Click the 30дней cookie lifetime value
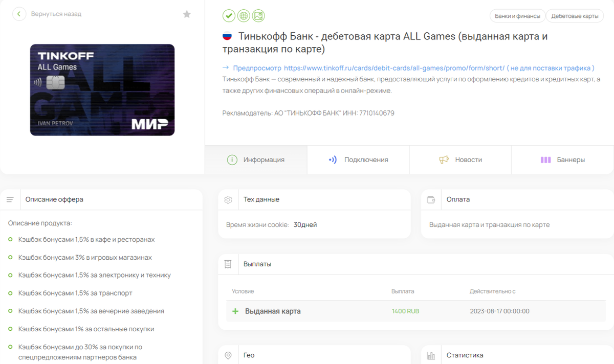Image resolution: width=614 pixels, height=364 pixels. pyautogui.click(x=305, y=225)
